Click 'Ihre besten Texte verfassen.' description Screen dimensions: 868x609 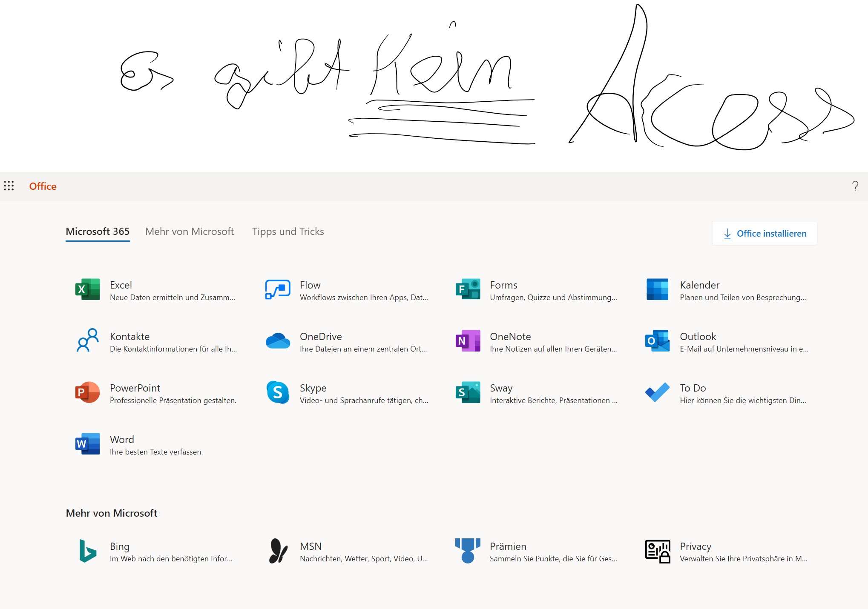tap(156, 452)
